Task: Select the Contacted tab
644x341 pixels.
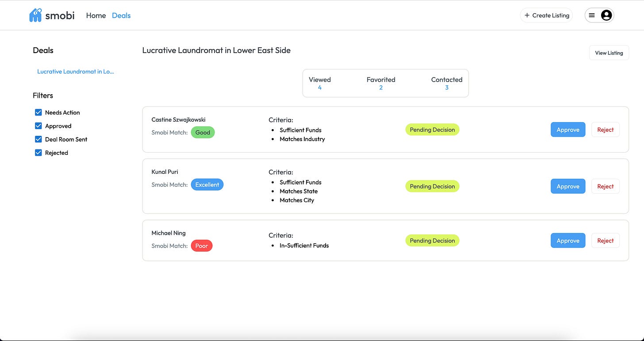Action: coord(446,83)
